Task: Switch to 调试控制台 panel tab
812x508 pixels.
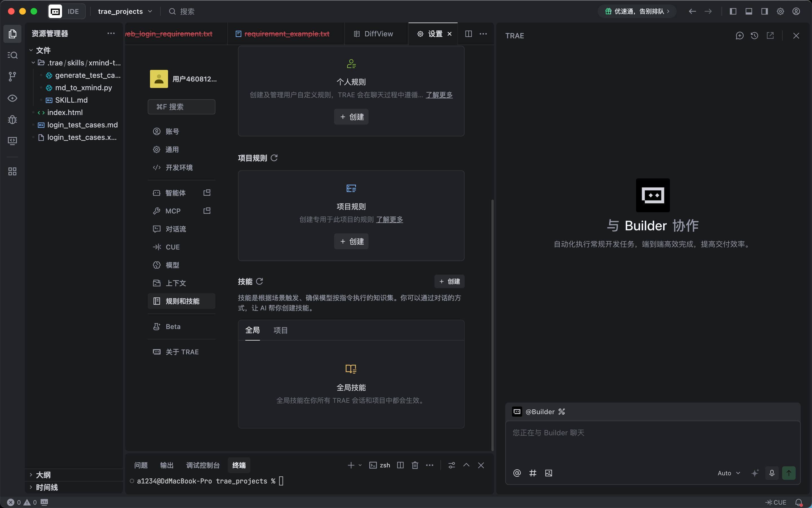Action: (x=203, y=465)
